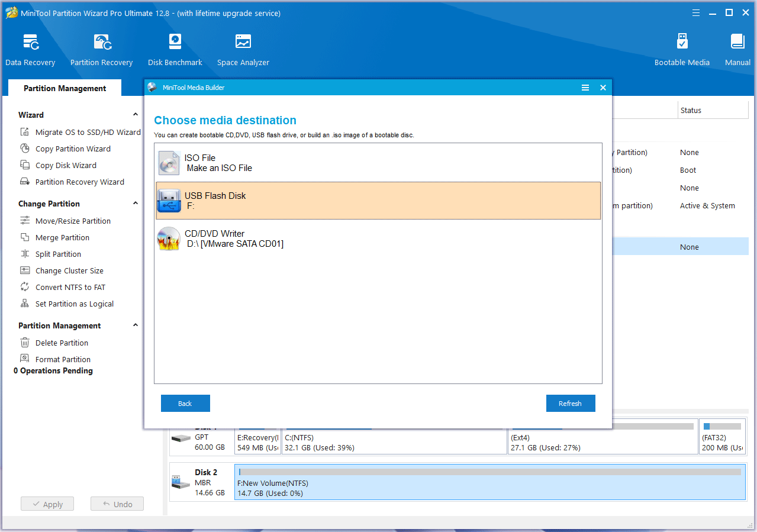
Task: Click the Apply button
Action: (x=47, y=504)
